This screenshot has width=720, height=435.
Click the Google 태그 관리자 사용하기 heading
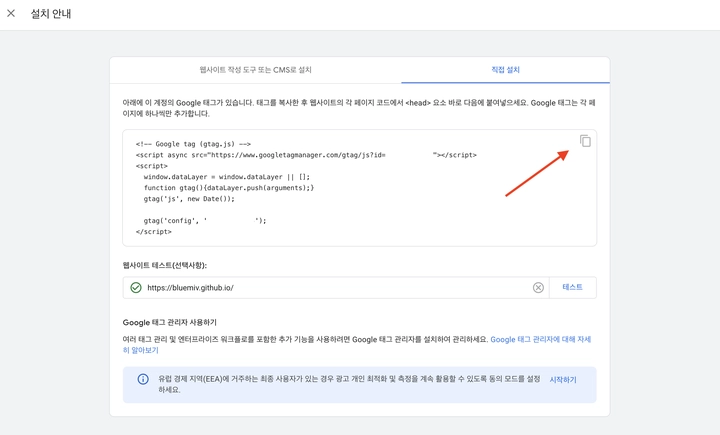tap(169, 322)
